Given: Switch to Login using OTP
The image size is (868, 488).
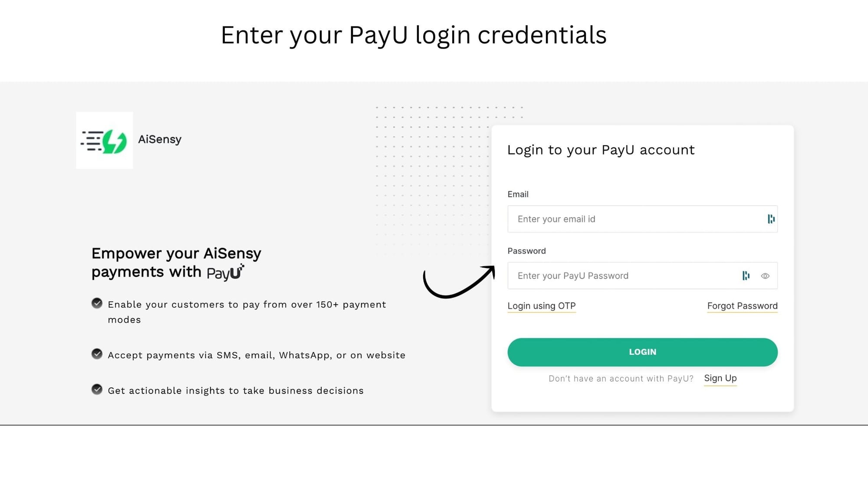Looking at the screenshot, I should 541,306.
